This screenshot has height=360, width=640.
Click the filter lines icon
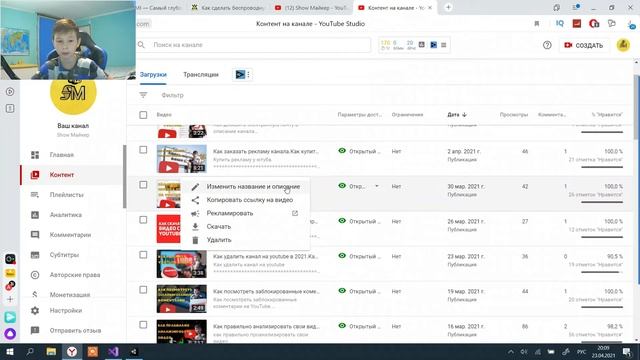tap(143, 95)
